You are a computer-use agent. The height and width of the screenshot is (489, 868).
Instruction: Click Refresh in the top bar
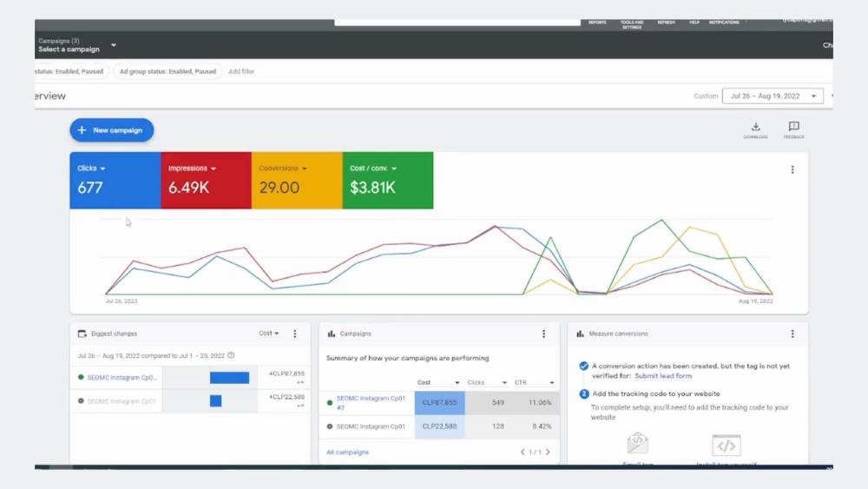click(666, 23)
